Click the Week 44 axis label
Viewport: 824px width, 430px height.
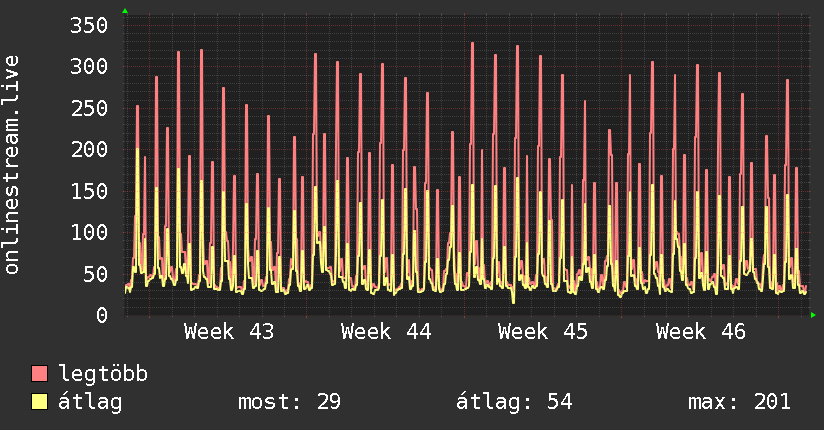(x=386, y=332)
